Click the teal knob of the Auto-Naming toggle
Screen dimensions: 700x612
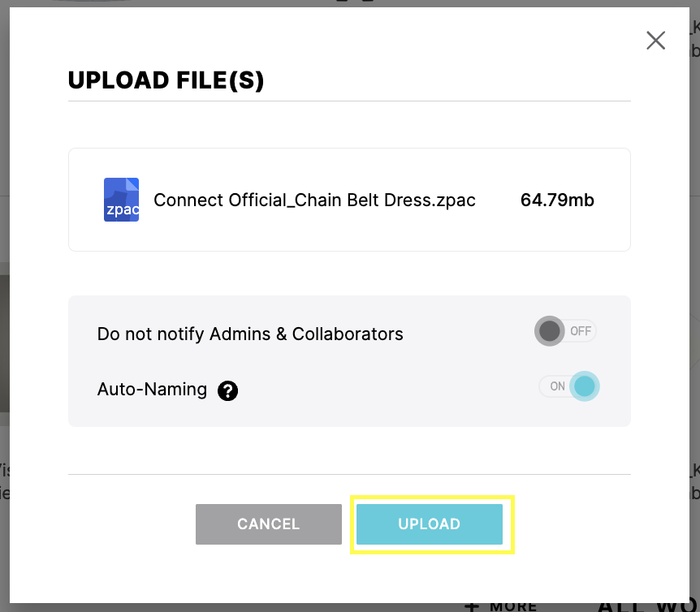pos(584,386)
